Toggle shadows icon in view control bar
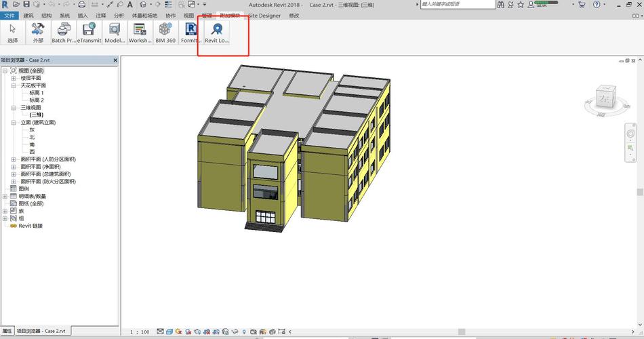The image size is (644, 339). (188, 331)
